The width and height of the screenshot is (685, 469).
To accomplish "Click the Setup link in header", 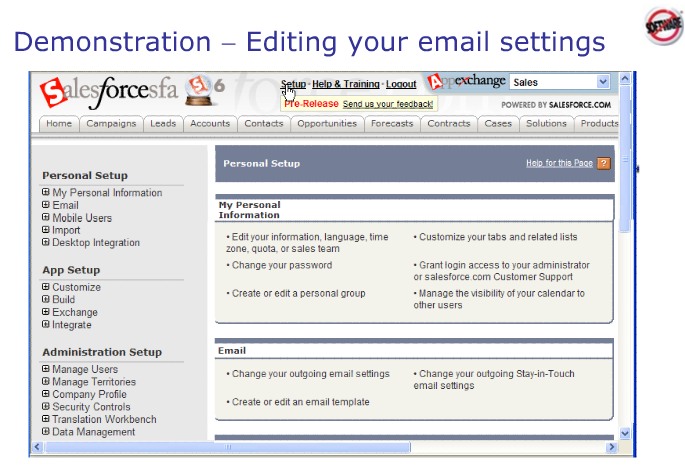I will [293, 85].
